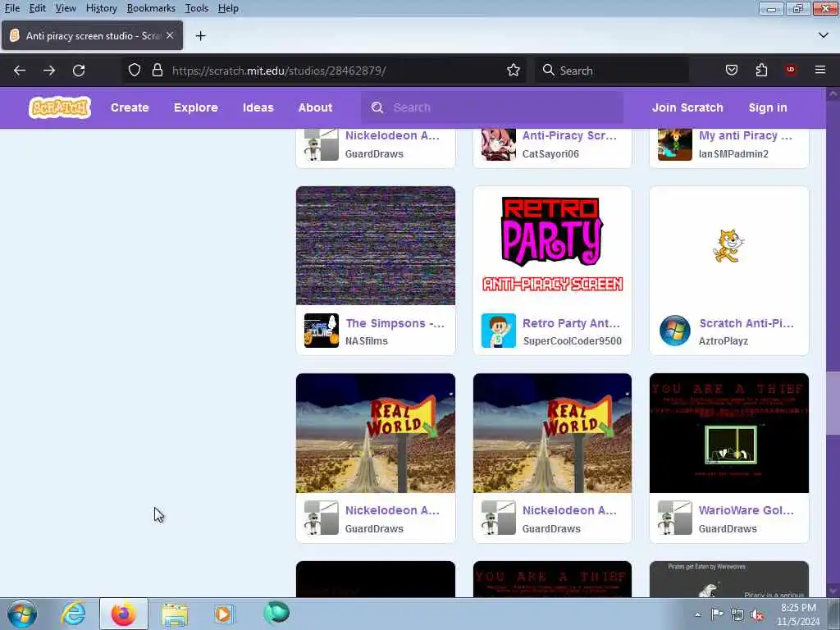Open Explore in Scratch navigation
The image size is (840, 630).
point(196,107)
